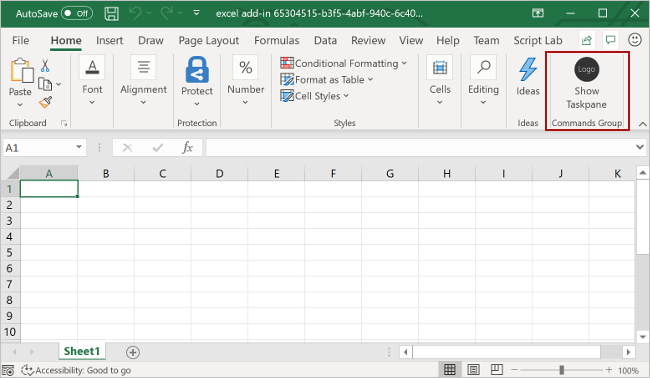Select row 5 header

pyautogui.click(x=10, y=252)
